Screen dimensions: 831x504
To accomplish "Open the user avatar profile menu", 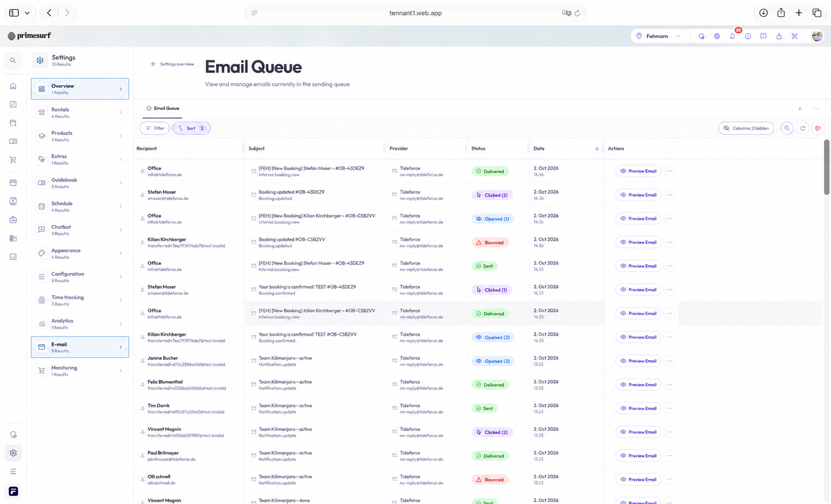I will click(817, 36).
